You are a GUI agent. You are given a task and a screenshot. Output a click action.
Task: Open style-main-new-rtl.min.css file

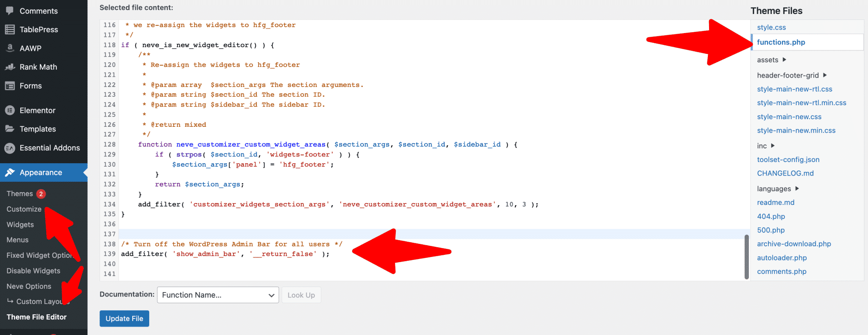click(801, 103)
